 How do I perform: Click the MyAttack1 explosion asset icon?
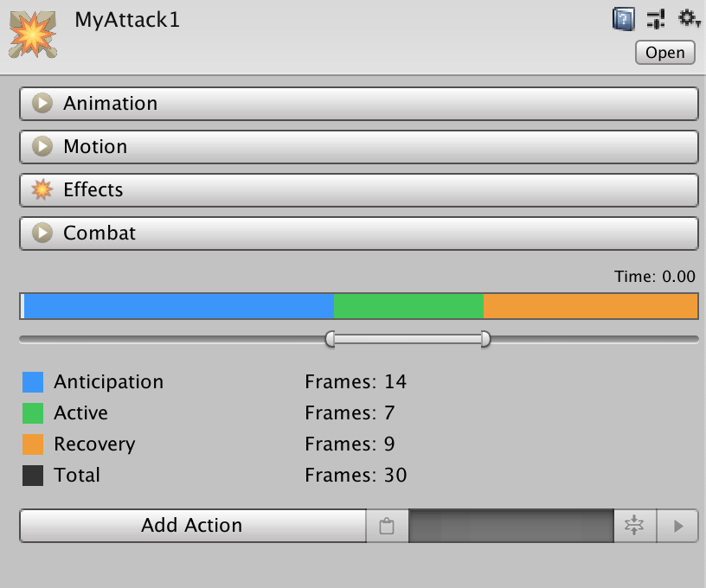point(33,35)
